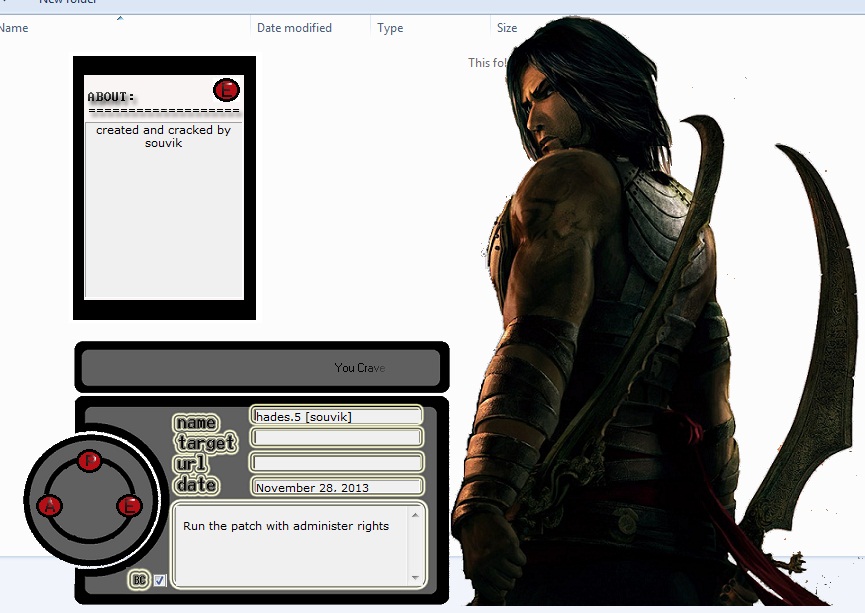The width and height of the screenshot is (865, 613).
Task: Click the empty target input field
Action: [337, 438]
